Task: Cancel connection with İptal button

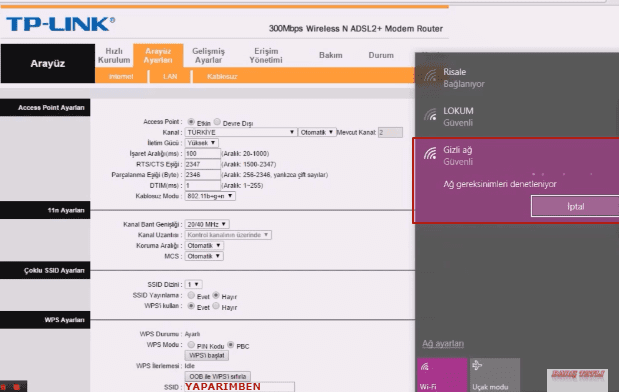Action: click(x=575, y=206)
